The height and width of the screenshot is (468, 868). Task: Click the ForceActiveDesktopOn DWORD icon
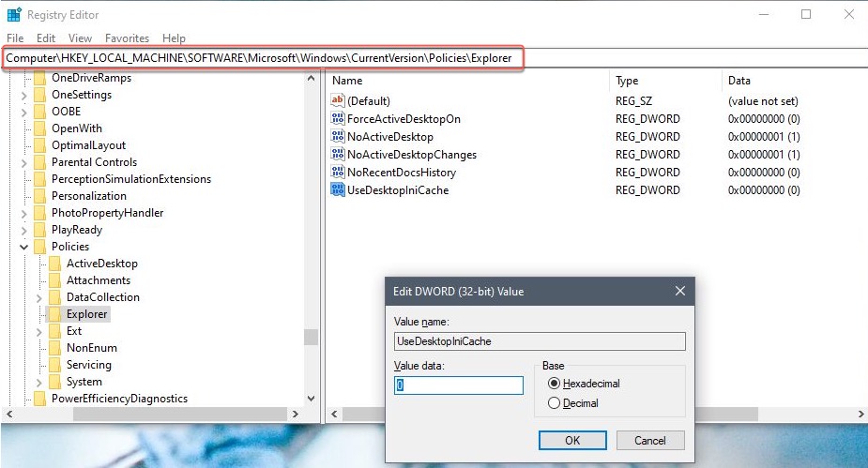pos(338,118)
